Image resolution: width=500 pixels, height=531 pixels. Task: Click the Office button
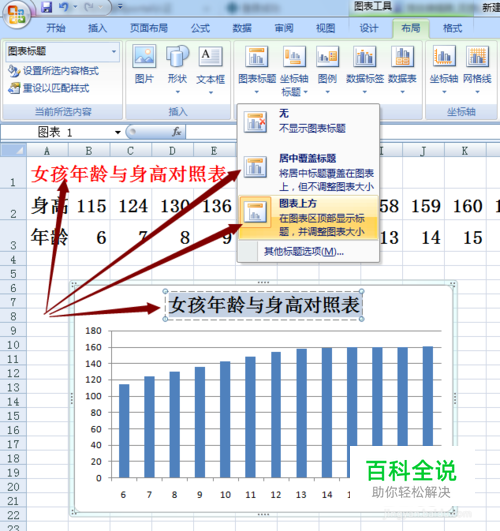pos(16,14)
